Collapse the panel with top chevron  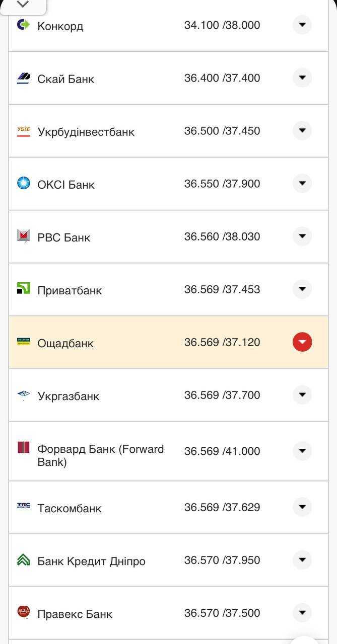coord(23,5)
